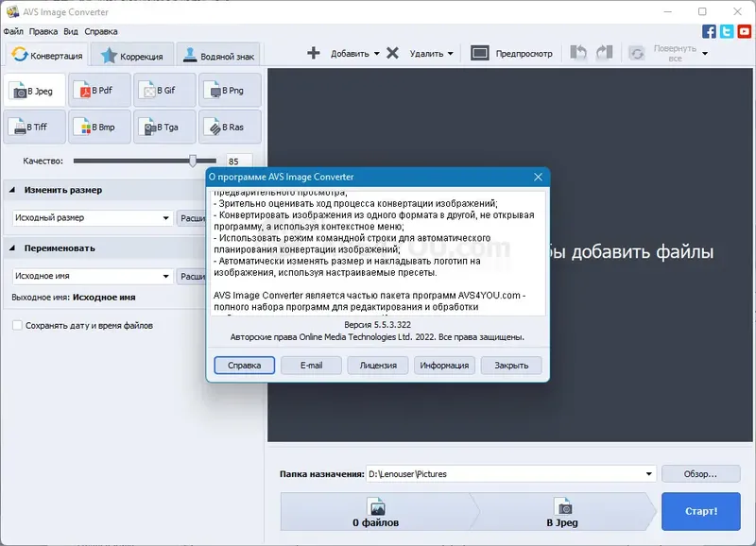Open the destination folder dropdown
The image size is (756, 546).
649,473
